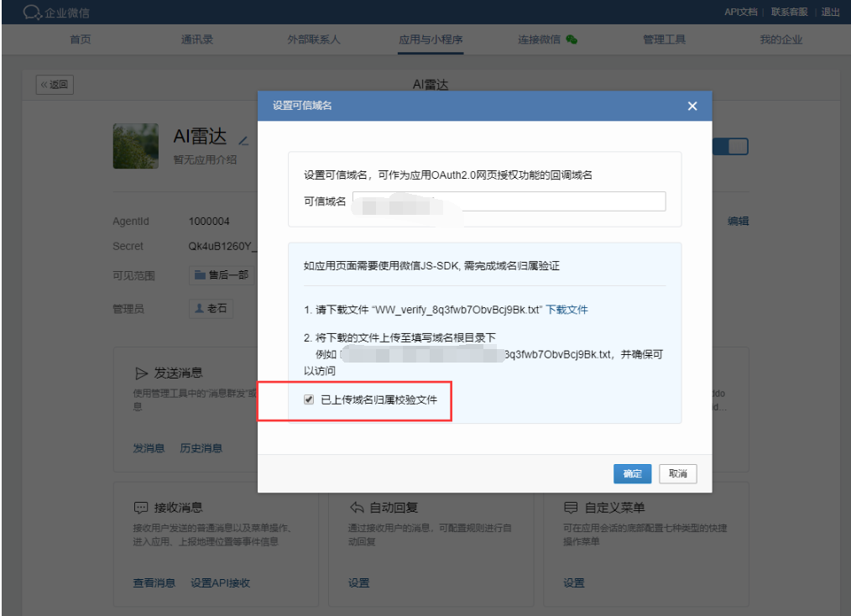The image size is (851, 616).
Task: Open the API文档 link
Action: coord(741,12)
